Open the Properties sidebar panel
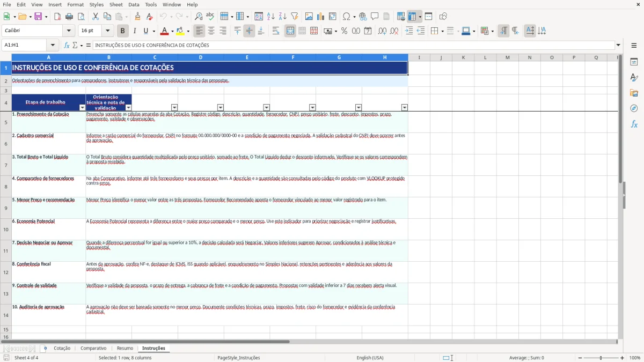 pyautogui.click(x=634, y=62)
